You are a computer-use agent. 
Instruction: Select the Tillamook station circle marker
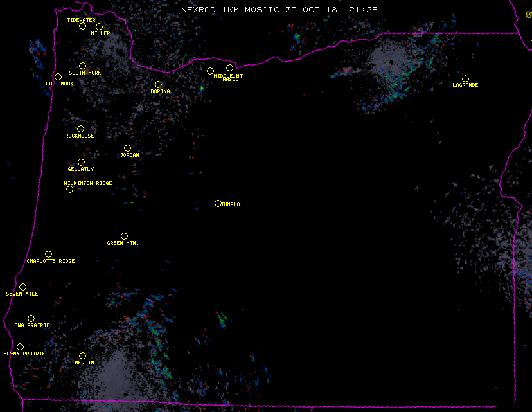[58, 77]
